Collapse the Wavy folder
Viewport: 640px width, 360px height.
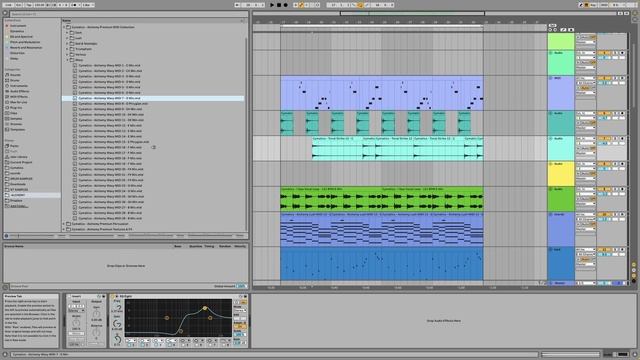pos(67,60)
